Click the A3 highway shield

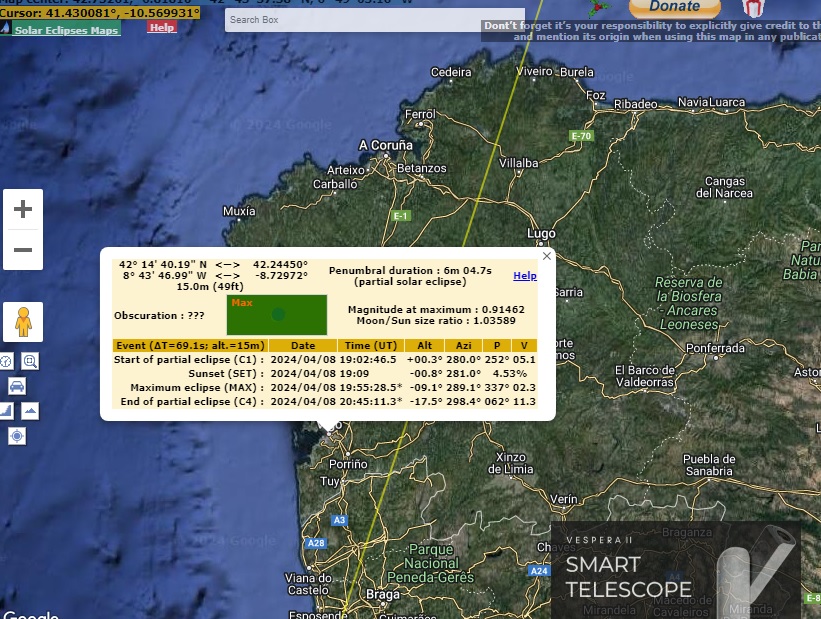pos(339,520)
